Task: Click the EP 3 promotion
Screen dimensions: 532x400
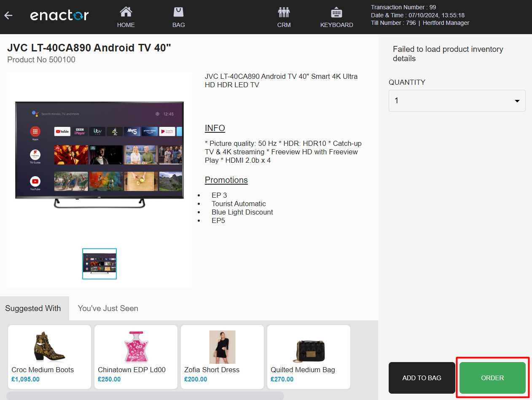Action: (x=219, y=195)
